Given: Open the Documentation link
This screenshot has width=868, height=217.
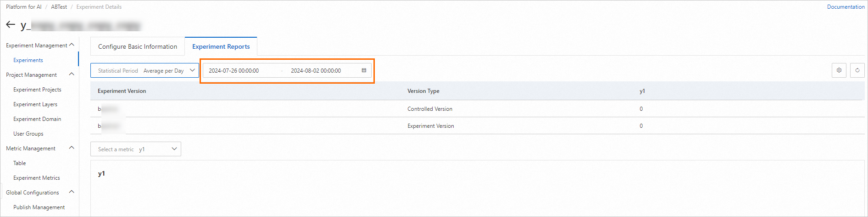Looking at the screenshot, I should [846, 7].
